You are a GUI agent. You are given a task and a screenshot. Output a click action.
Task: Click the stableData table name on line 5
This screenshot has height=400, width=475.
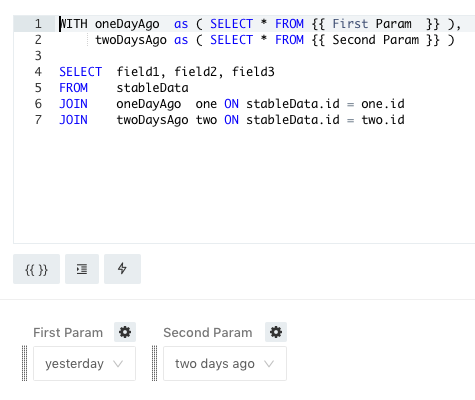coord(152,88)
